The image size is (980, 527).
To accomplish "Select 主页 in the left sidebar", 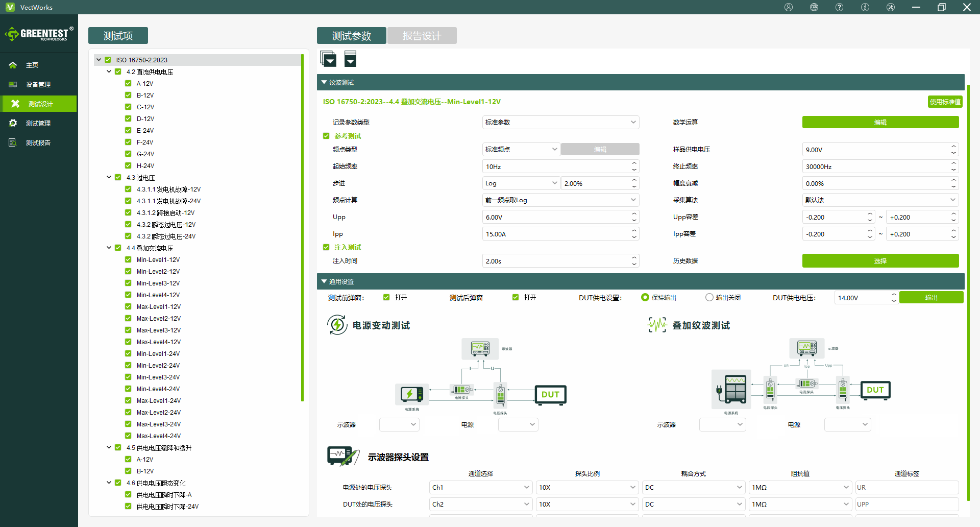I will [32, 65].
